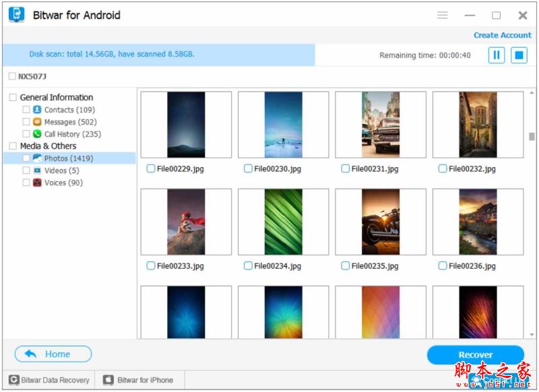539x392 pixels.
Task: Tick the Contacts (109) checkbox
Action: [x=26, y=110]
